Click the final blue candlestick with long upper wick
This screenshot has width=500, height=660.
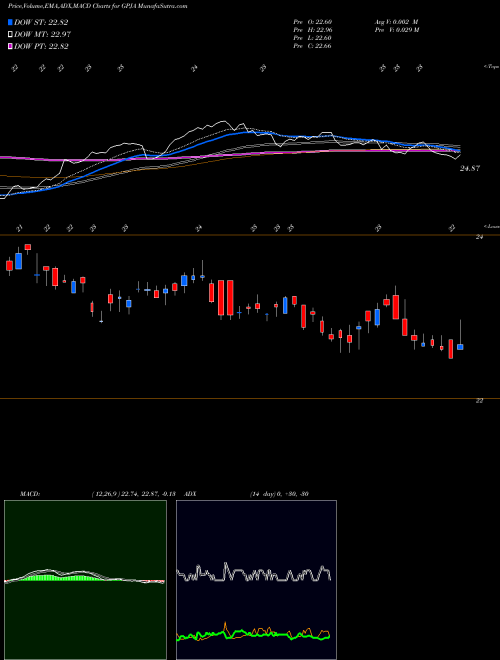pos(460,347)
